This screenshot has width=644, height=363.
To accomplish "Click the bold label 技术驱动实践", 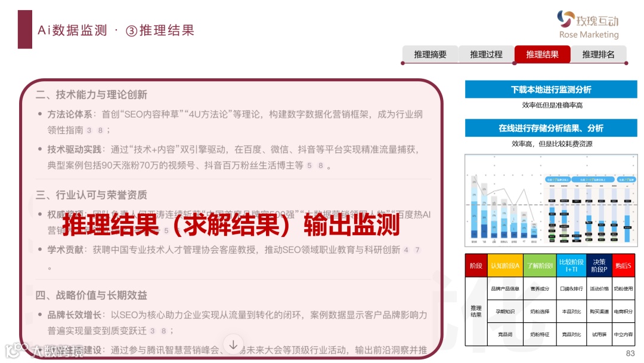I will pyautogui.click(x=74, y=150).
